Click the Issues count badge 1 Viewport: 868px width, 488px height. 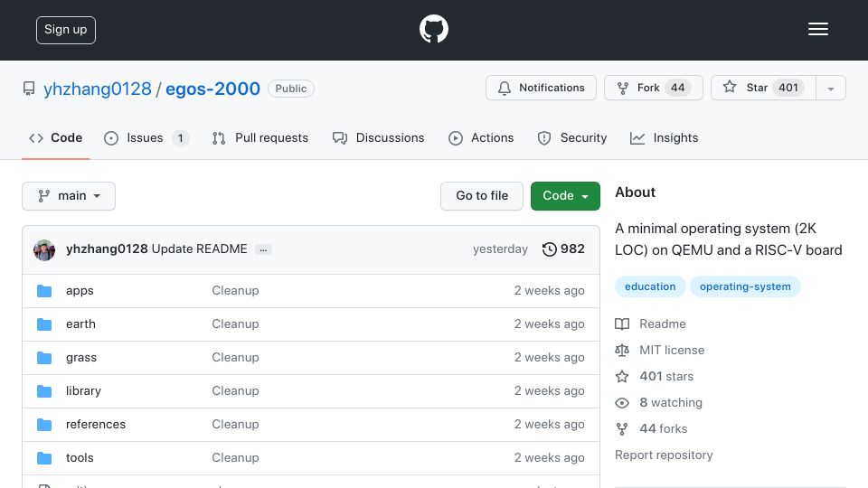point(181,137)
